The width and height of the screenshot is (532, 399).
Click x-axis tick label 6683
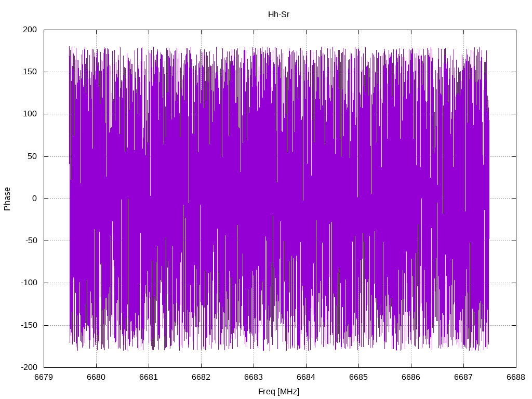(254, 377)
